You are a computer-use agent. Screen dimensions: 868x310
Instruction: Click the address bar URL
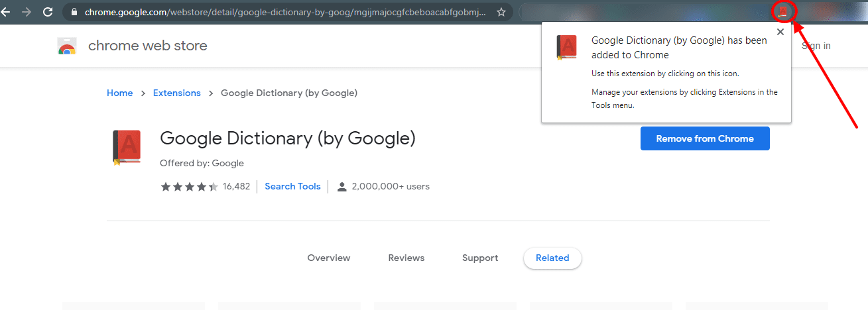[x=284, y=12]
